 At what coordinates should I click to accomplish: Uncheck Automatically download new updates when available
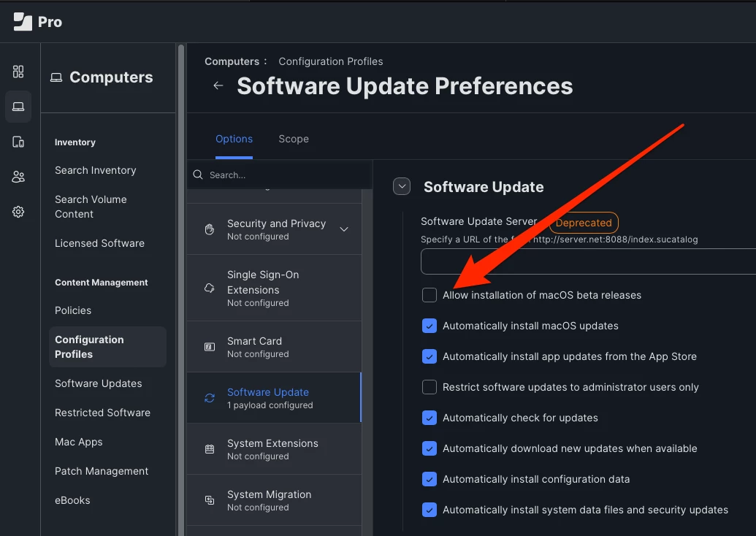(x=429, y=449)
